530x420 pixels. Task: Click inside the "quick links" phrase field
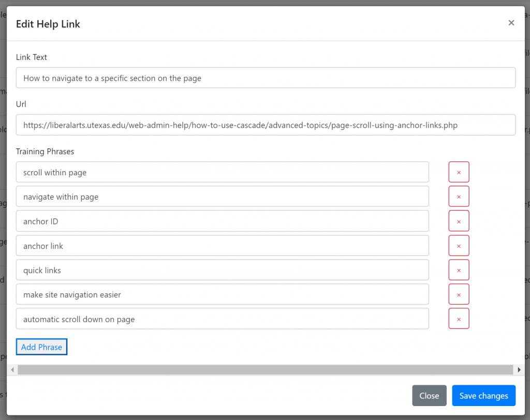[x=223, y=269]
